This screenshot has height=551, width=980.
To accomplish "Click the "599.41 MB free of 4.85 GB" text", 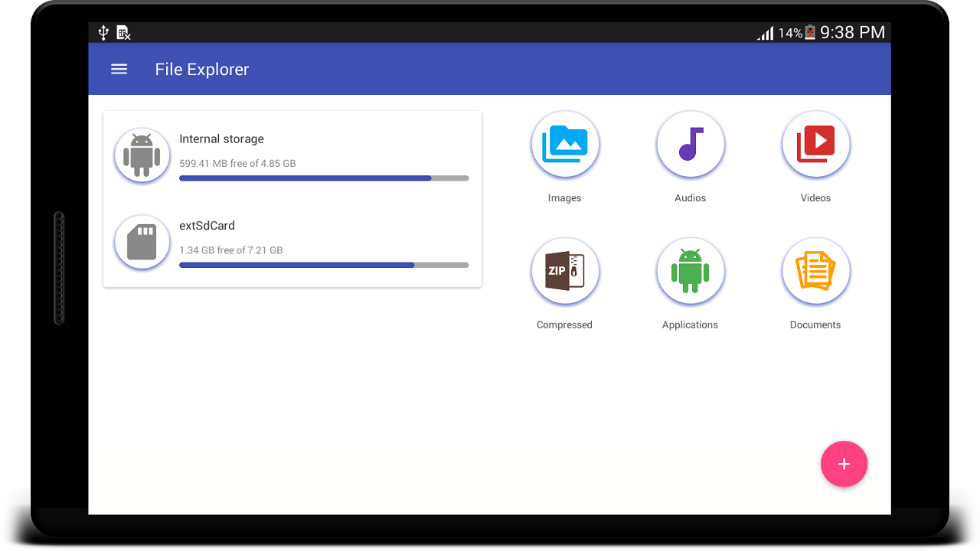I will (237, 163).
